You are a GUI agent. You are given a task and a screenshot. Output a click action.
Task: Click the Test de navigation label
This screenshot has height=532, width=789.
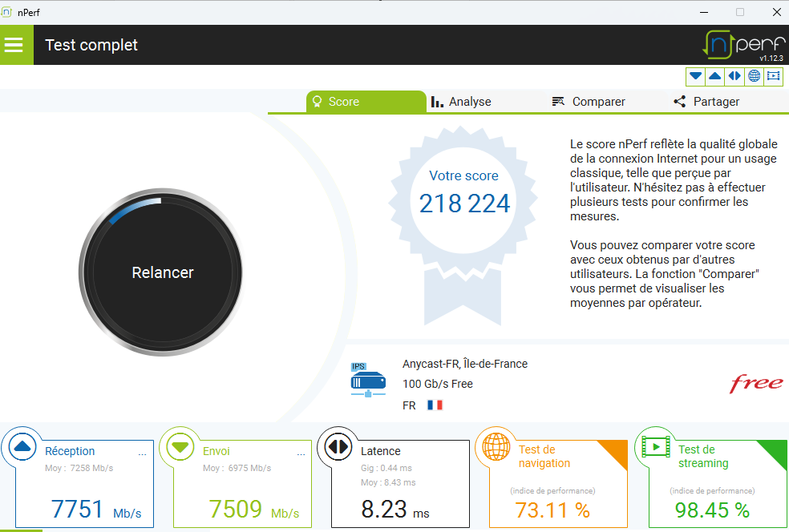tap(544, 456)
